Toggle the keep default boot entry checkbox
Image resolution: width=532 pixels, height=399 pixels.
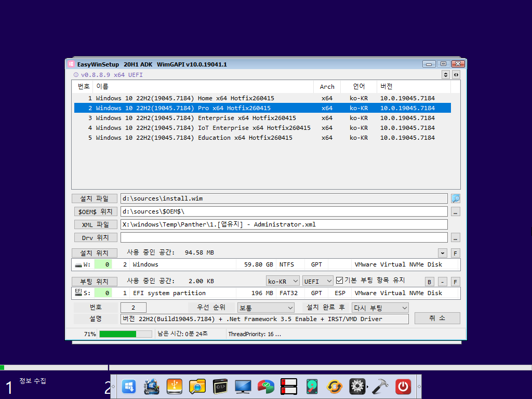tap(339, 280)
